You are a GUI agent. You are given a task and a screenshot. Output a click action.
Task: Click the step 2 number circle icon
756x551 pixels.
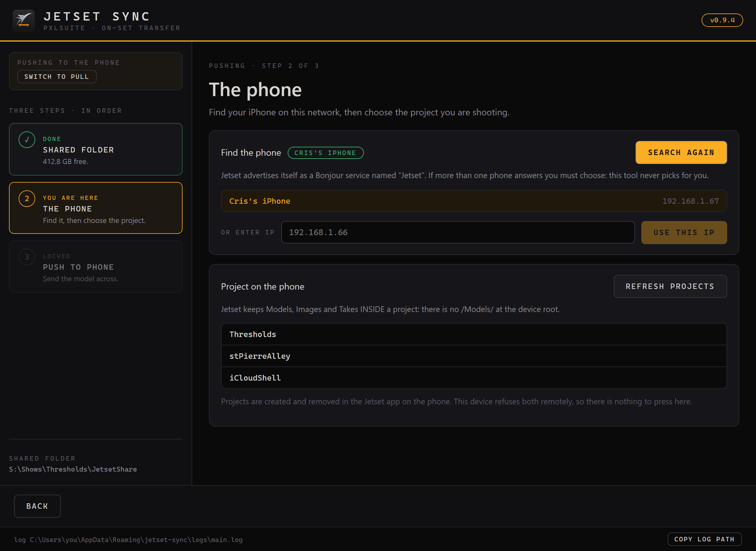(27, 199)
